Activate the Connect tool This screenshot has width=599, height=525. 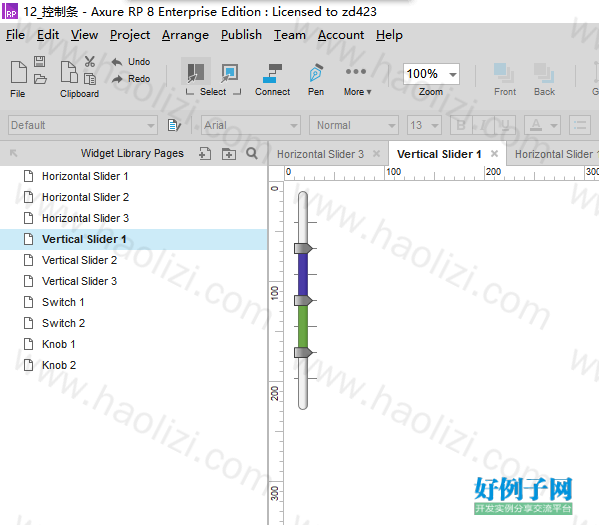pos(272,73)
